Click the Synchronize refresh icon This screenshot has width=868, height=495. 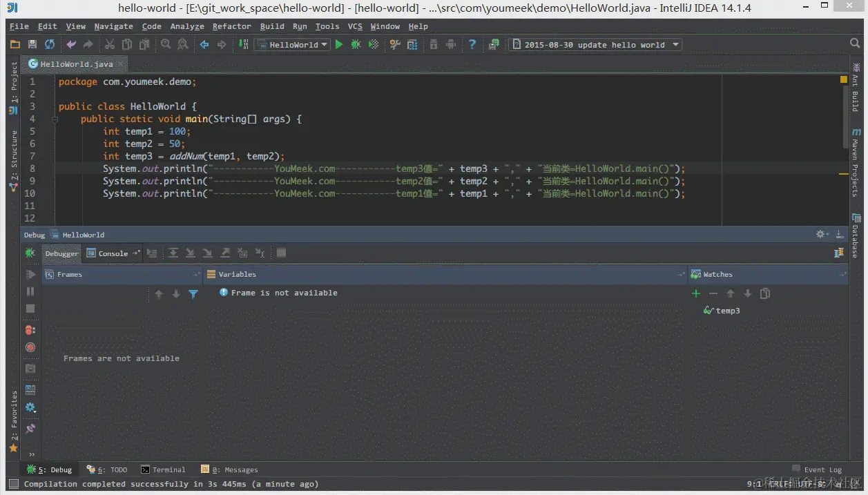pos(48,44)
